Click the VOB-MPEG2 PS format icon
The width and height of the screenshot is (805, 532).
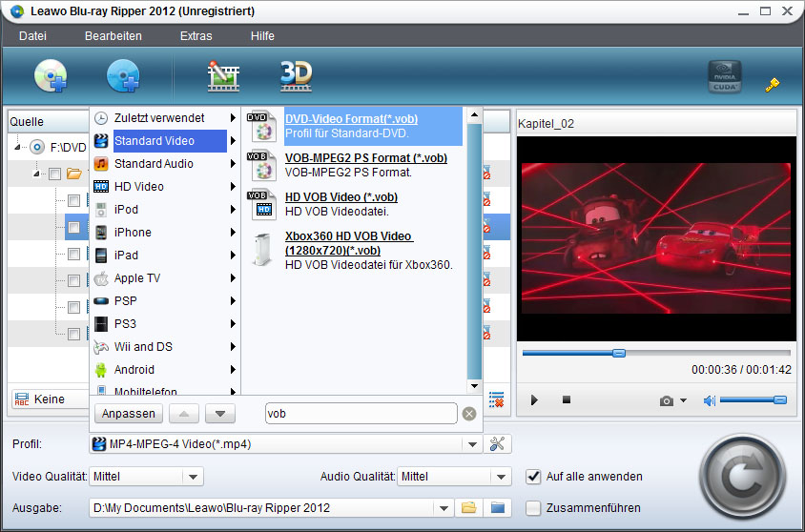(x=264, y=165)
